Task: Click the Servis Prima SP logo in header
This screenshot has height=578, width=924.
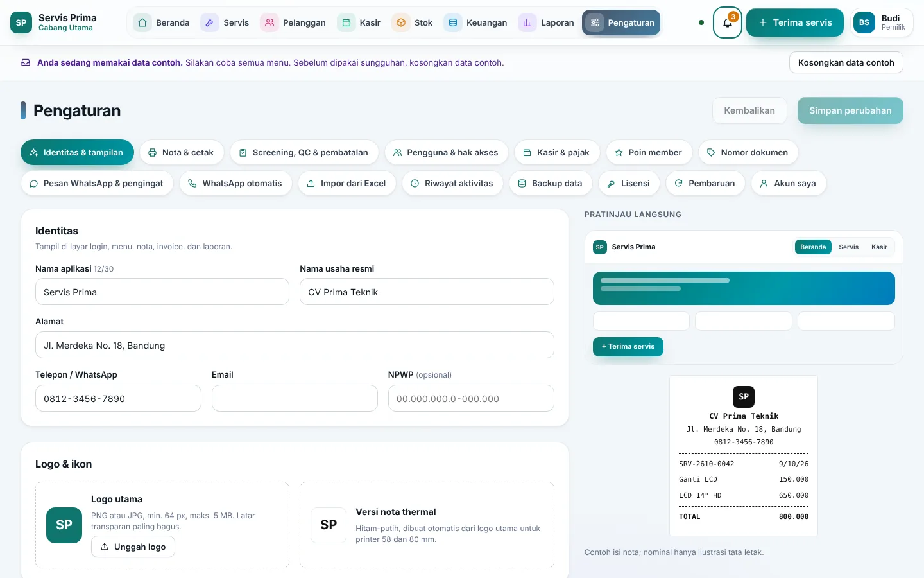Action: pyautogui.click(x=21, y=22)
